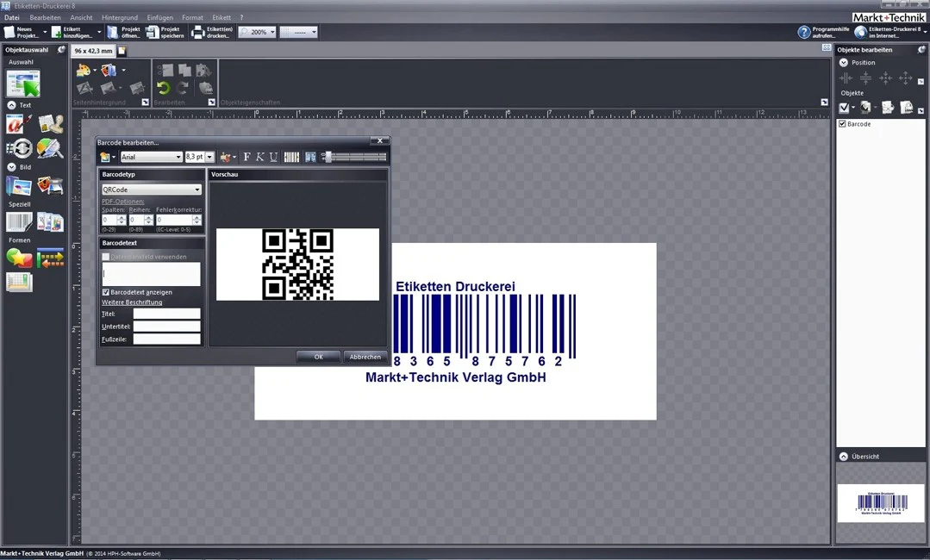Click Projekt speichern disk icon

coord(153,32)
